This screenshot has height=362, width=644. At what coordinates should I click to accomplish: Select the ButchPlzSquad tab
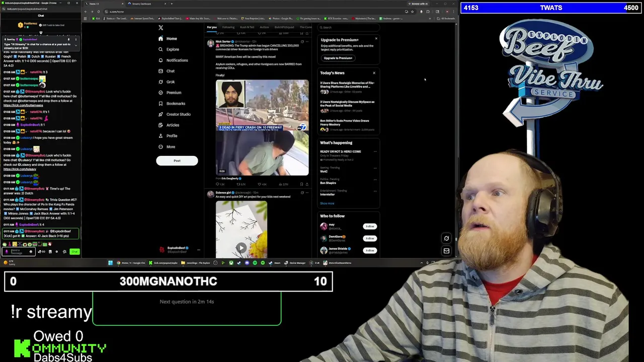pyautogui.click(x=284, y=27)
